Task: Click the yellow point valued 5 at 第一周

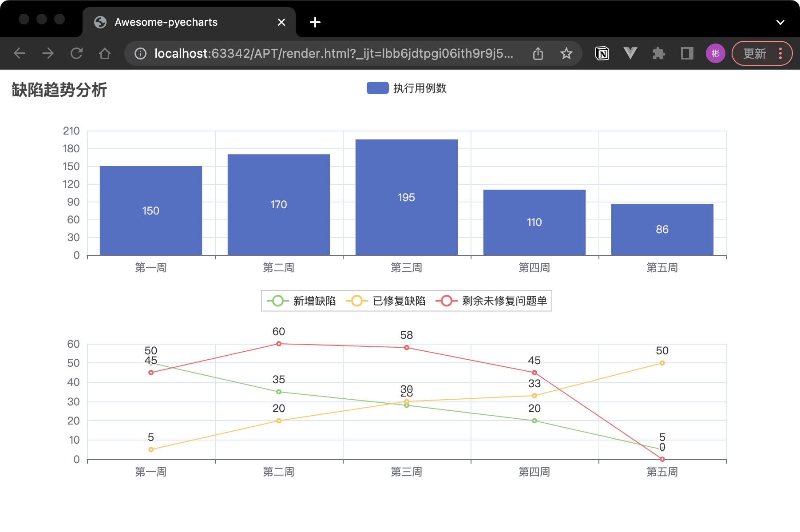Action: point(151,449)
